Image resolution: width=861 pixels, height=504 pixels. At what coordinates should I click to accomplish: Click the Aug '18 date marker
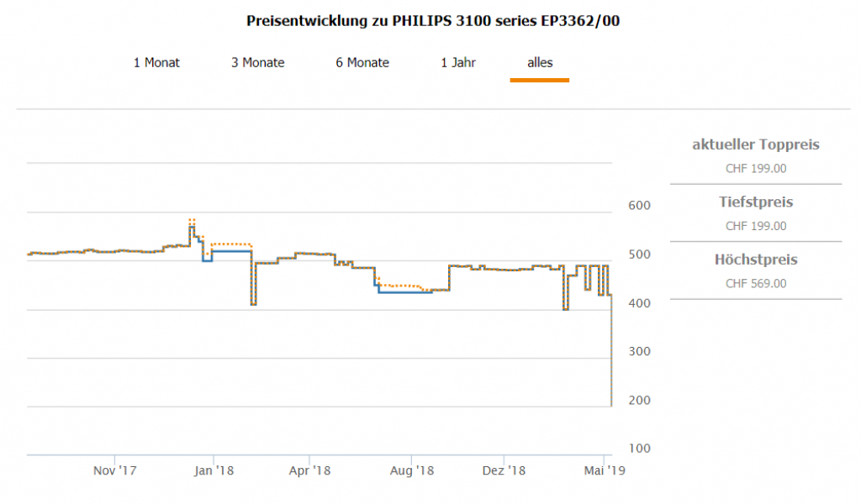tap(412, 470)
